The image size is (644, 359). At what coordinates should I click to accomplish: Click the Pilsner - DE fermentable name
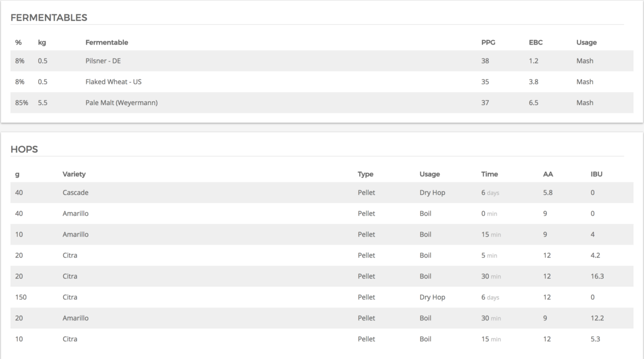[x=103, y=61]
